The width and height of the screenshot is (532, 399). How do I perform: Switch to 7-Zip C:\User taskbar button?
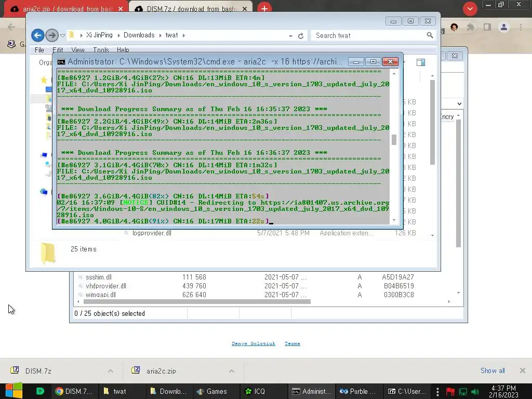pyautogui.click(x=406, y=391)
